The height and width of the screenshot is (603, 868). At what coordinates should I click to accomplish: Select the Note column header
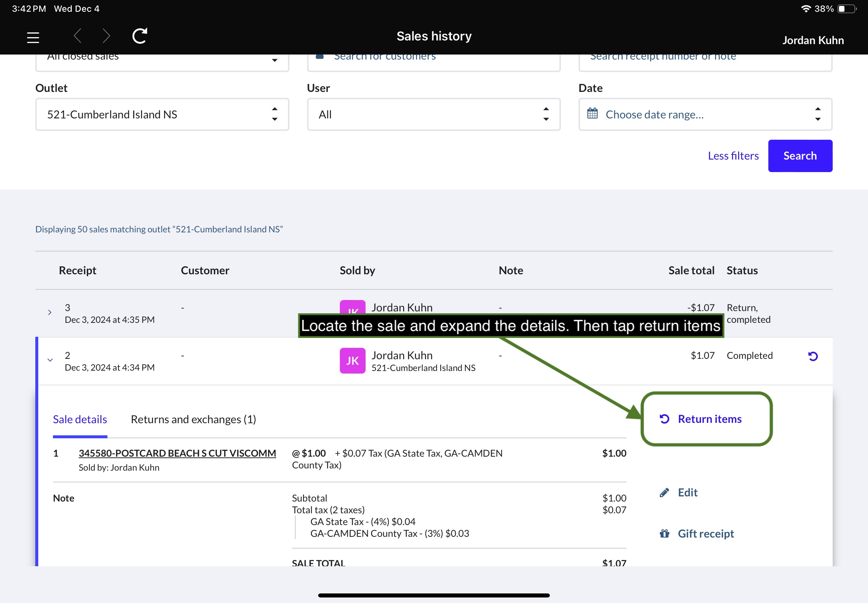[x=511, y=270]
